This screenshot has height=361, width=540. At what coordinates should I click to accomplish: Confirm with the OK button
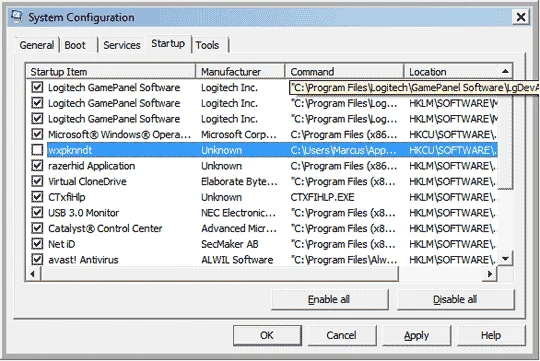[267, 335]
